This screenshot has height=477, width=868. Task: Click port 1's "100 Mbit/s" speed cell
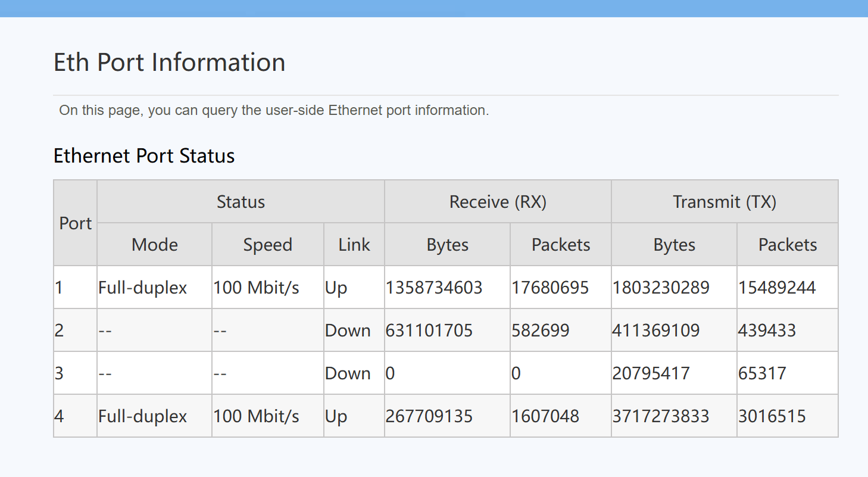pos(268,288)
